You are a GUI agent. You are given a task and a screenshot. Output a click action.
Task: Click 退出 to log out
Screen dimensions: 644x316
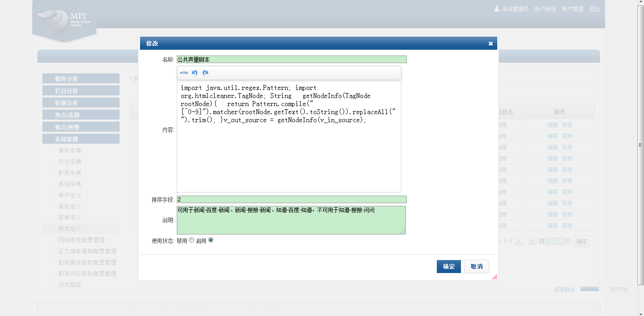point(595,9)
